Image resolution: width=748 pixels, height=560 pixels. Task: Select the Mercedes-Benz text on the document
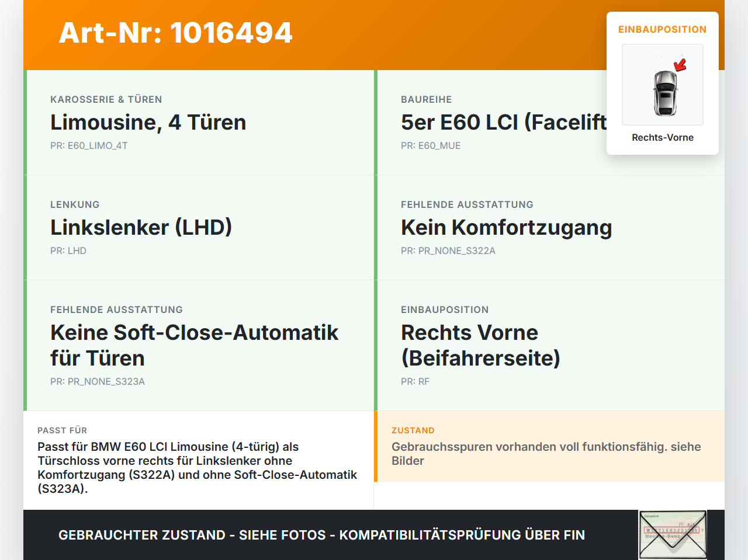(662, 536)
